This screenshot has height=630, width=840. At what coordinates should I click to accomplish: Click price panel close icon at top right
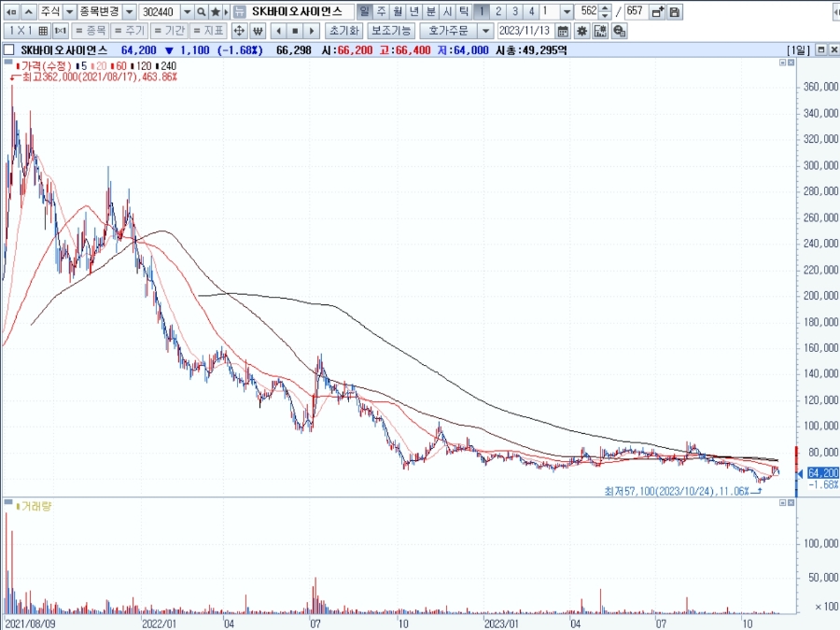[791, 63]
